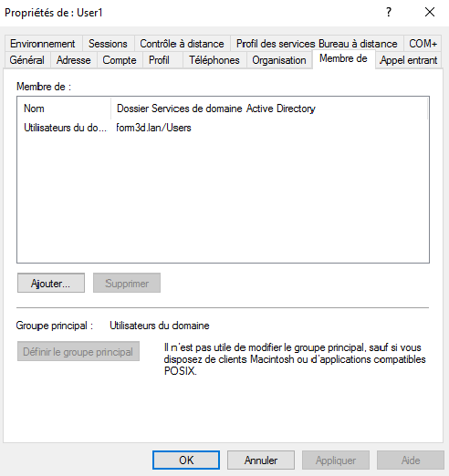Cancel changes with Annuler button
This screenshot has width=449, height=476.
pyautogui.click(x=261, y=460)
